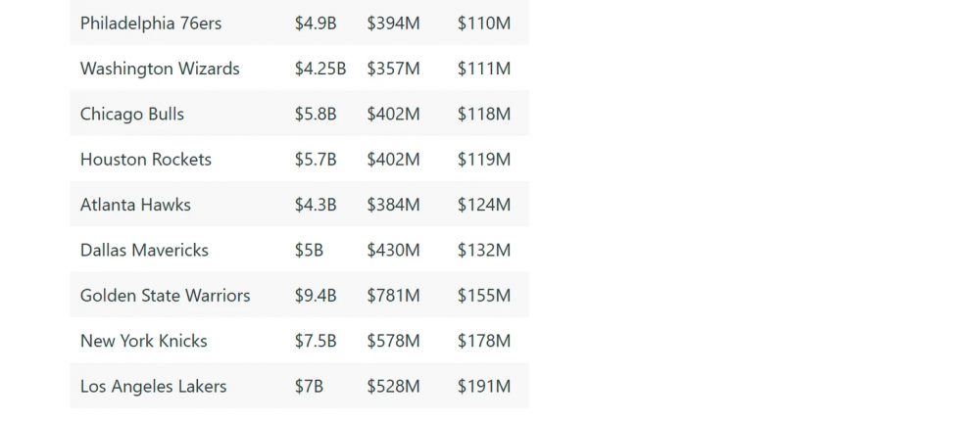This screenshot has height=422, width=980.
Task: Click the Chicago Bulls team cell
Action: (132, 114)
